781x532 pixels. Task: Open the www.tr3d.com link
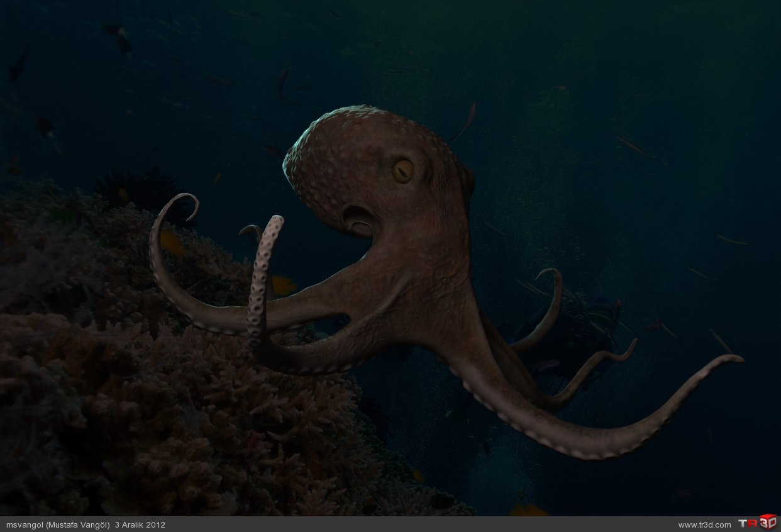(704, 524)
